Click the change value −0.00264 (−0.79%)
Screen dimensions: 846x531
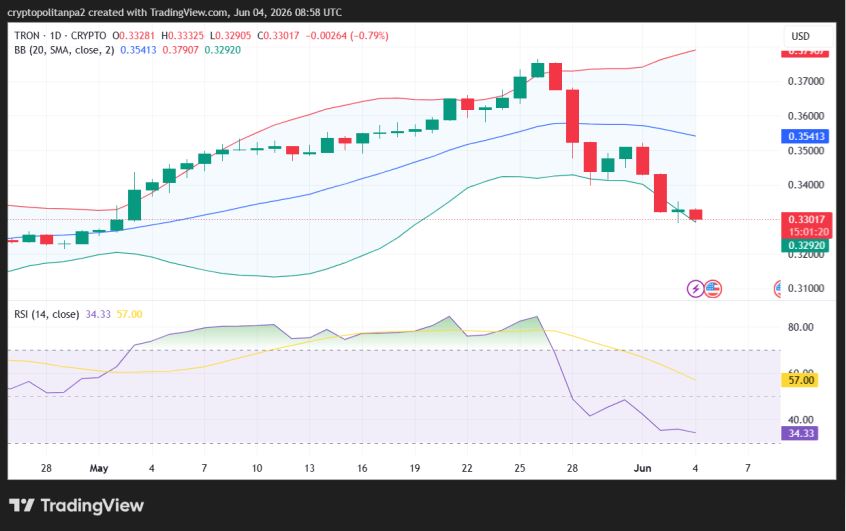(347, 36)
